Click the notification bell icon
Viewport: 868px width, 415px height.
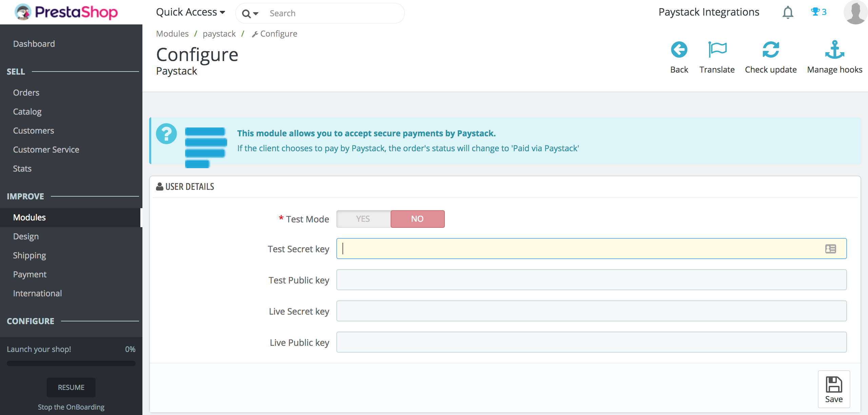coord(787,12)
